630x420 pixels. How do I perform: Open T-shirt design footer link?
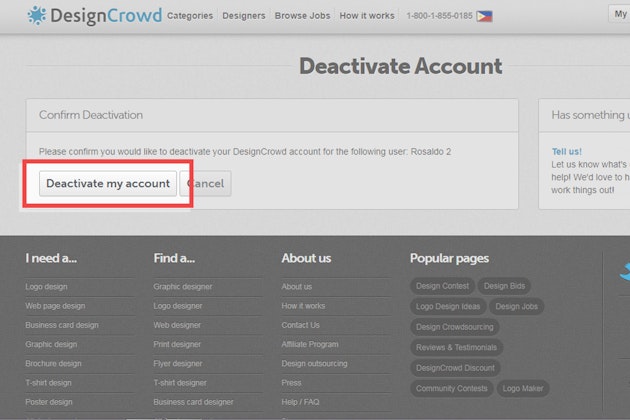[x=48, y=383]
